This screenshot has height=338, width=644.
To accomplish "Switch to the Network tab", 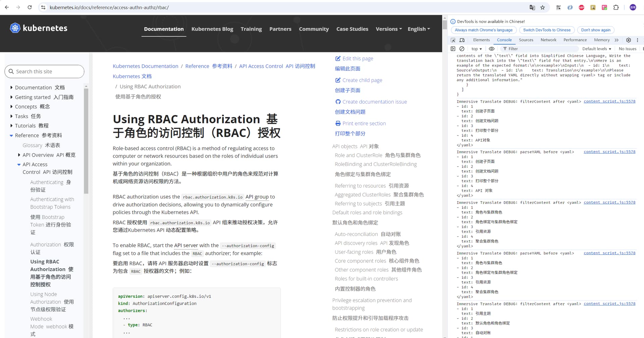I will pyautogui.click(x=548, y=40).
